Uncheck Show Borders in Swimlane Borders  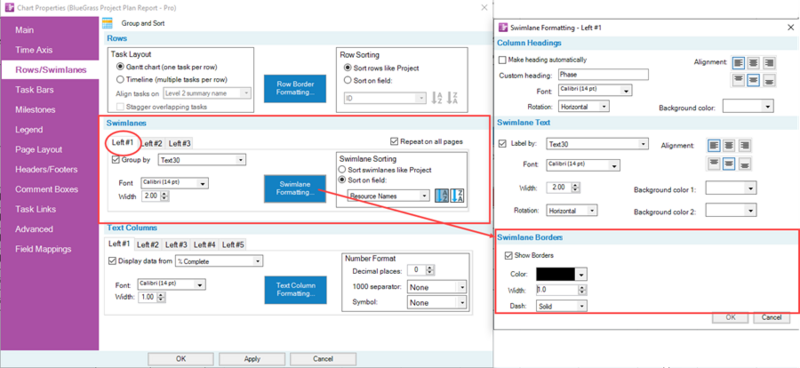coord(508,255)
